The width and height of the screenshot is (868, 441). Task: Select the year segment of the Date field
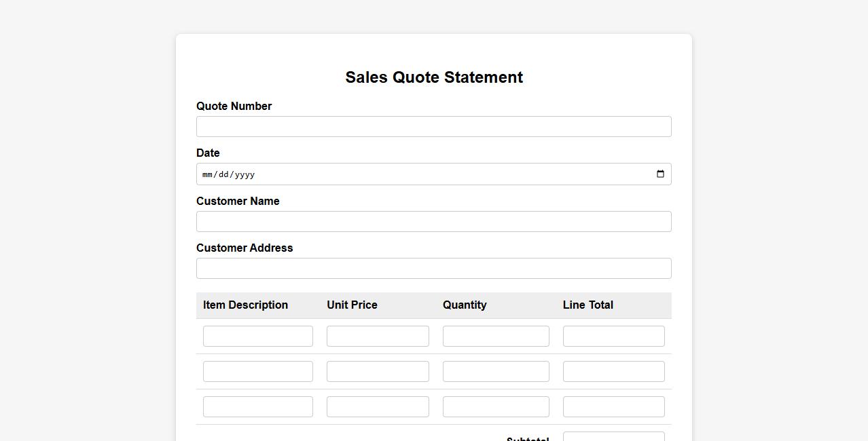click(x=245, y=174)
